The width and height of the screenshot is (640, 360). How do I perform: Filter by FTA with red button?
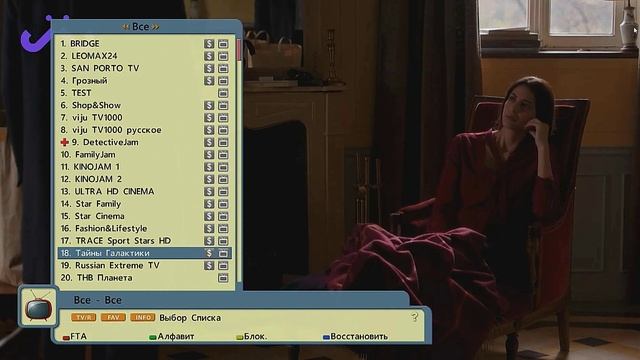tap(75, 337)
